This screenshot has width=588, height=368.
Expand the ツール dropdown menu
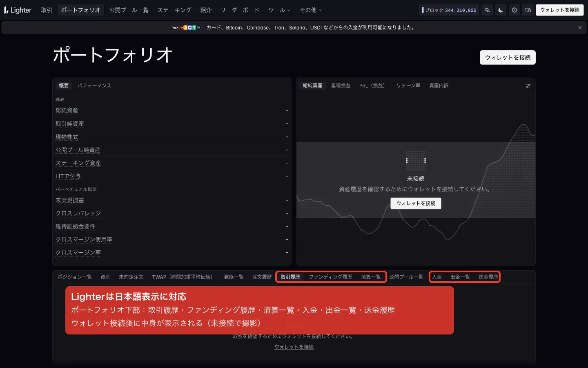(279, 10)
